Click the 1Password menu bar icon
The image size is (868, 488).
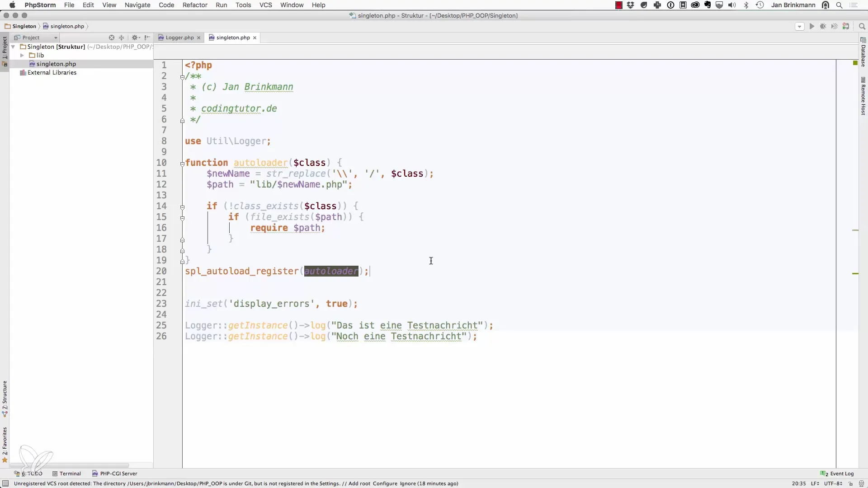tap(671, 5)
